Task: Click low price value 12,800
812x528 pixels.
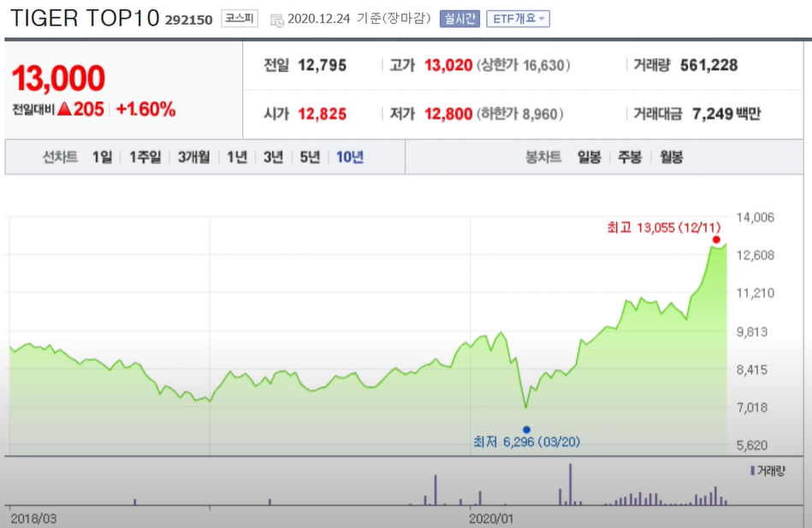Action: point(448,114)
